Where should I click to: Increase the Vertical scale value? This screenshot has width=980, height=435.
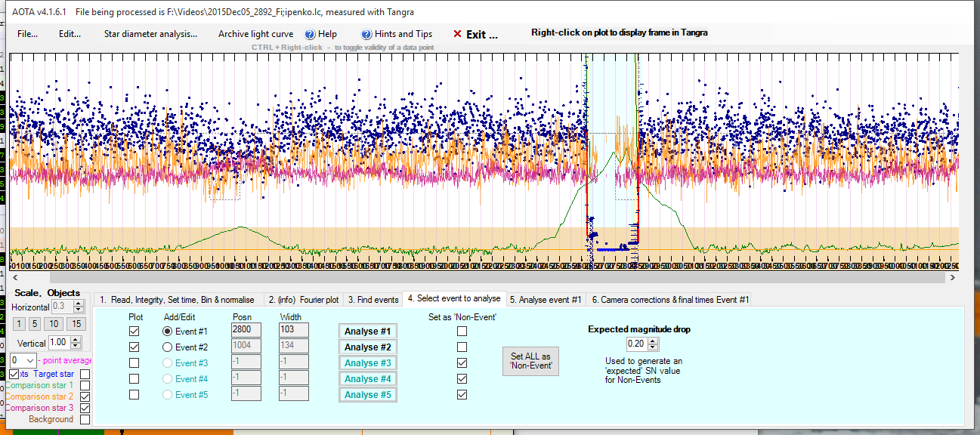pyautogui.click(x=75, y=339)
